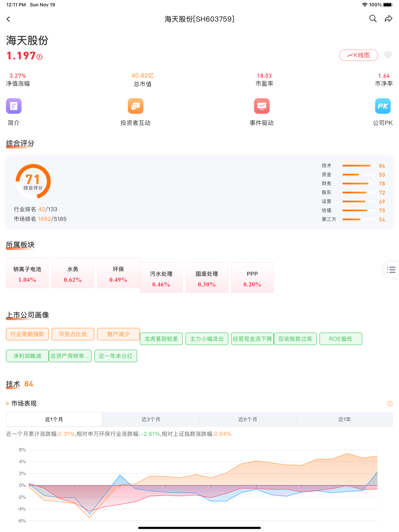This screenshot has width=399, height=532.
Task: Tap the 股东 score value 72
Action: [x=382, y=193]
